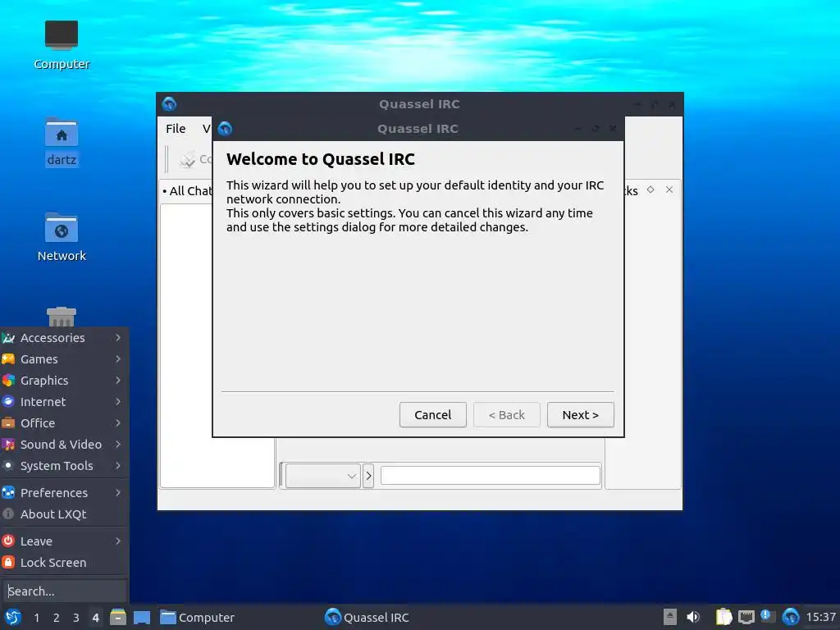Open the Sound & Video category
The width and height of the screenshot is (840, 630).
(63, 444)
